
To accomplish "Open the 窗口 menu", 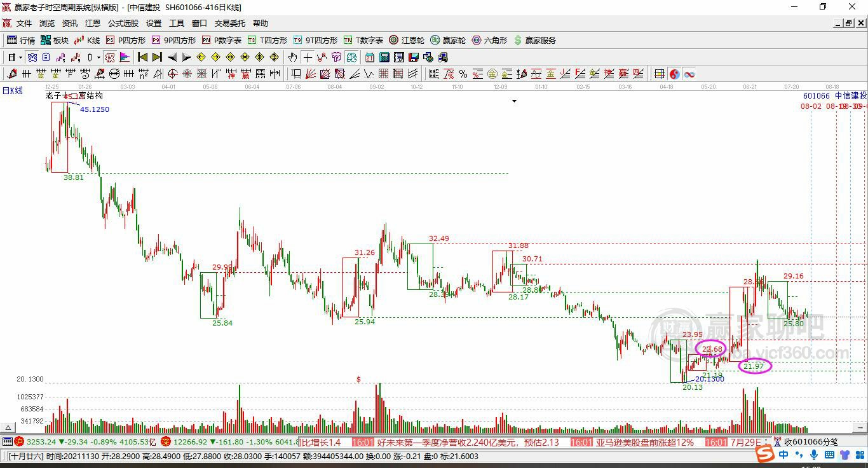I will click(x=200, y=24).
